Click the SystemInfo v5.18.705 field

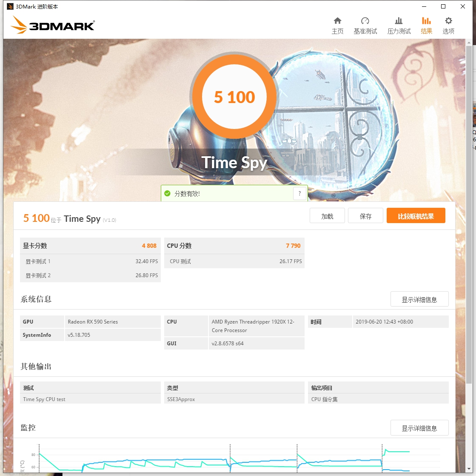pyautogui.click(x=81, y=335)
